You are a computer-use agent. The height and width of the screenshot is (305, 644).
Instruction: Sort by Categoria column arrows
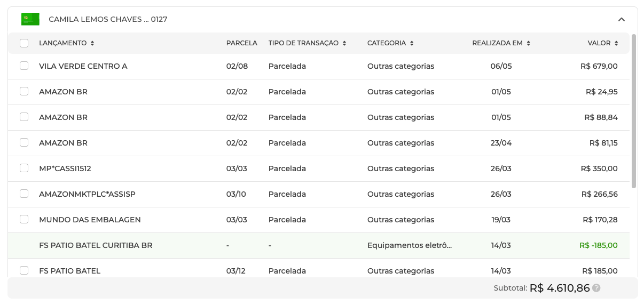click(x=412, y=43)
